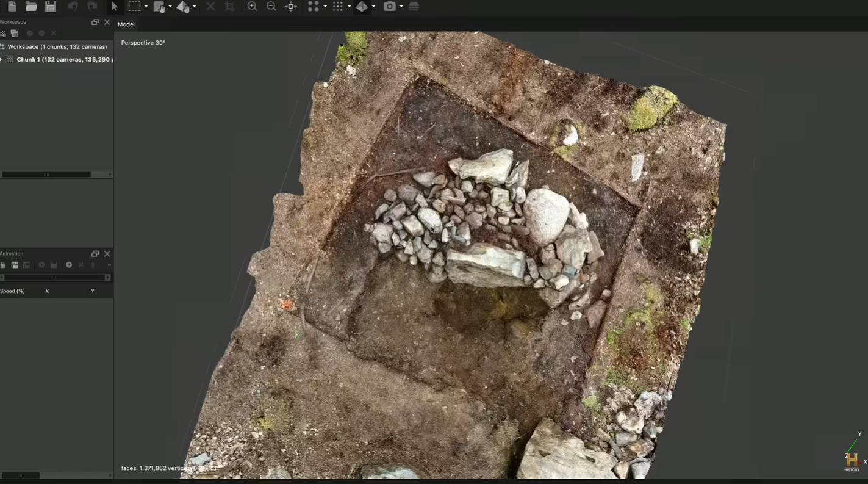The width and height of the screenshot is (868, 484).
Task: Toggle the textured model view mode
Action: 362,7
